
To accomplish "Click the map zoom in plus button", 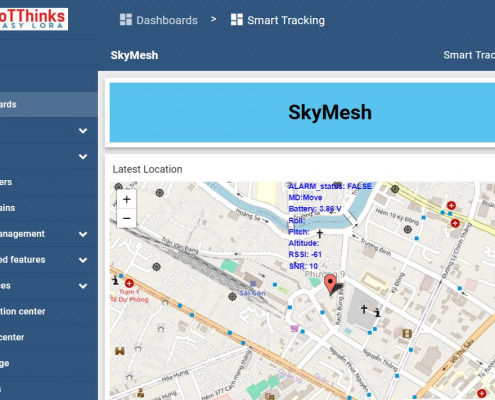I will [126, 199].
